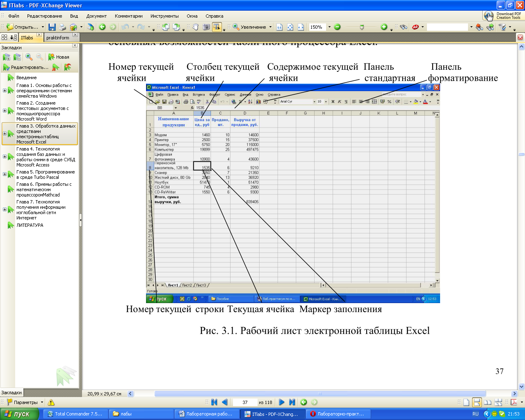
Task: Open the zoom percentage dropdown
Action: coord(329,27)
